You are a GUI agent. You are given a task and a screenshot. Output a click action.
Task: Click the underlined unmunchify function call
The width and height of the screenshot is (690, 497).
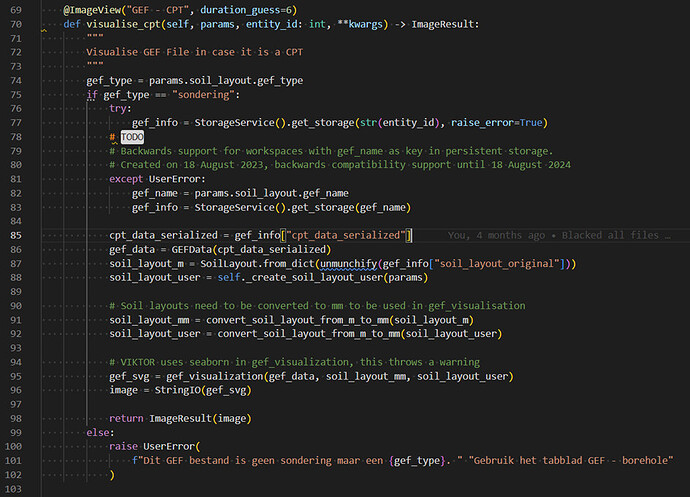(x=348, y=264)
